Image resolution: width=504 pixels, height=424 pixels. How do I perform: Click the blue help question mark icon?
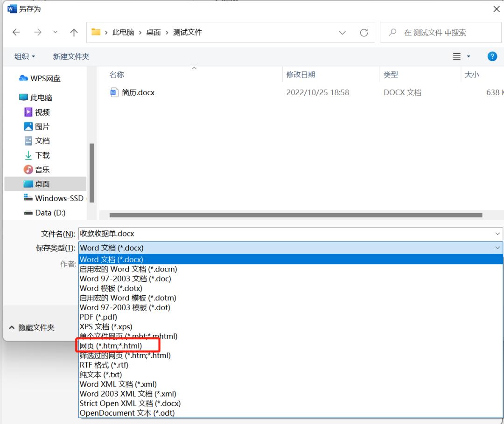click(x=492, y=56)
